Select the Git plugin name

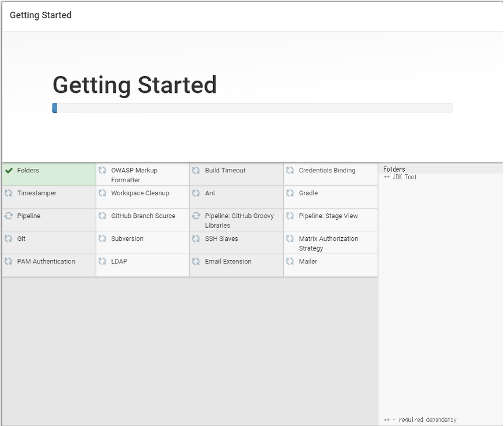(x=21, y=238)
